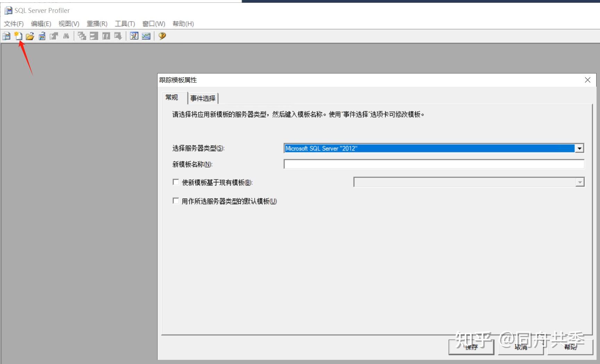This screenshot has height=364, width=600.
Task: Open a trace file using the folder icon
Action: point(30,36)
